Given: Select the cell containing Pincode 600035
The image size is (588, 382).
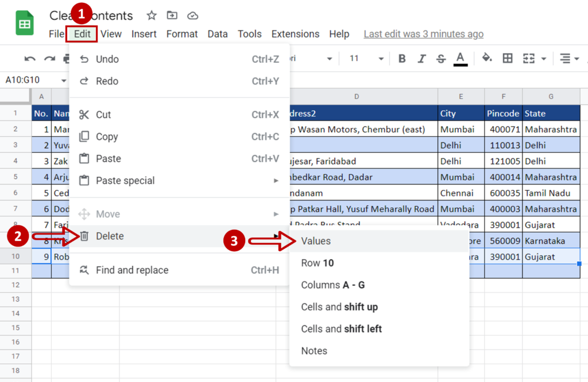Looking at the screenshot, I should [503, 192].
